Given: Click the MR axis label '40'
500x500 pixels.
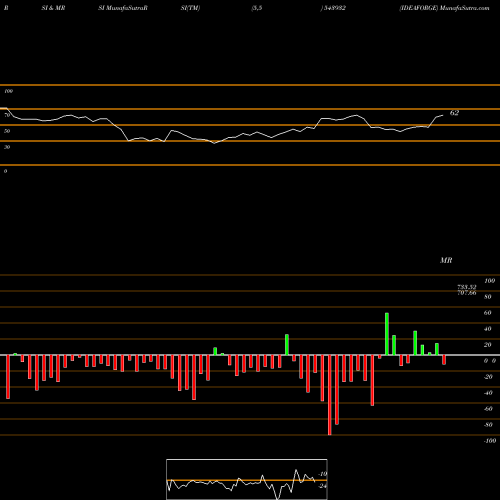Looking at the screenshot, I should pyautogui.click(x=488, y=329).
